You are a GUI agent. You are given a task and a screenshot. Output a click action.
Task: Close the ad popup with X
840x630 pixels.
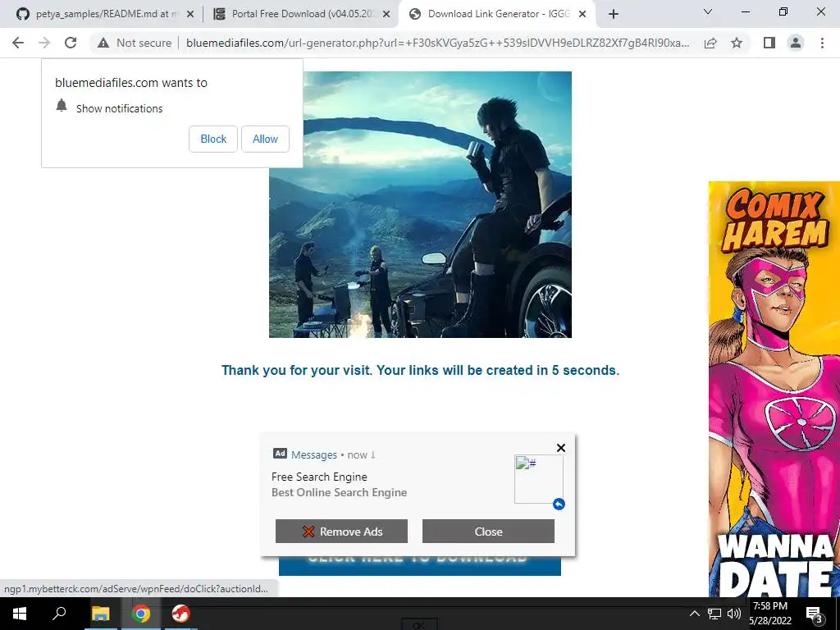tap(561, 448)
